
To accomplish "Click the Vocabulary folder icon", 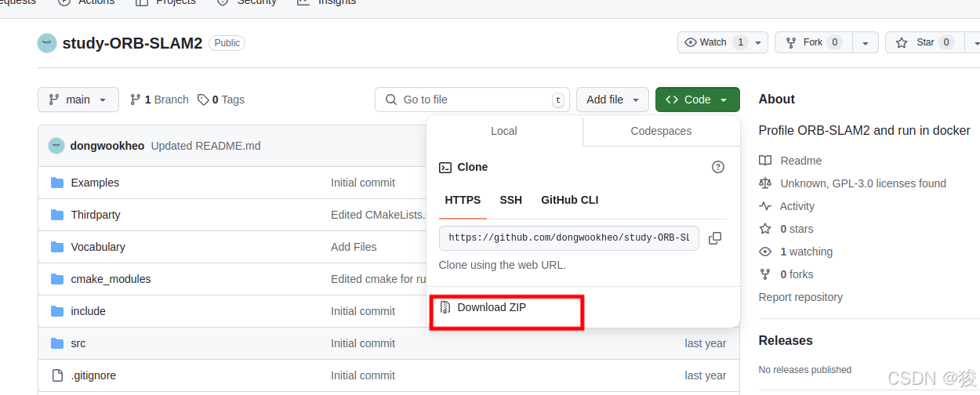I will coord(57,247).
